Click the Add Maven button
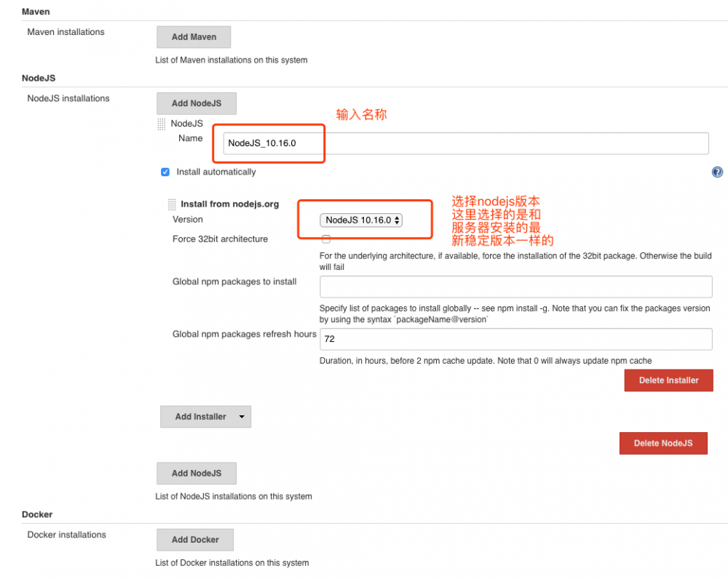The height and width of the screenshot is (579, 728). (194, 36)
